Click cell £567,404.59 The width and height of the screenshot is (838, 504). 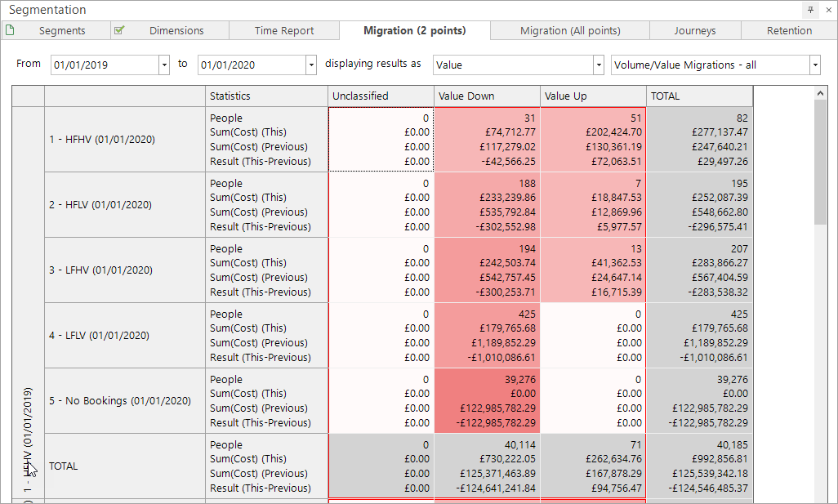[720, 278]
